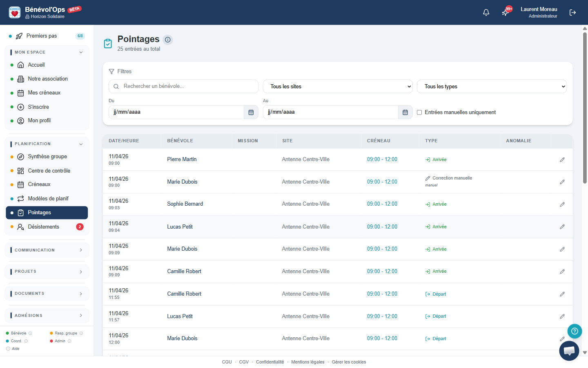588x368 pixels.
Task: Click Gérer les cookies link
Action: pyautogui.click(x=349, y=362)
